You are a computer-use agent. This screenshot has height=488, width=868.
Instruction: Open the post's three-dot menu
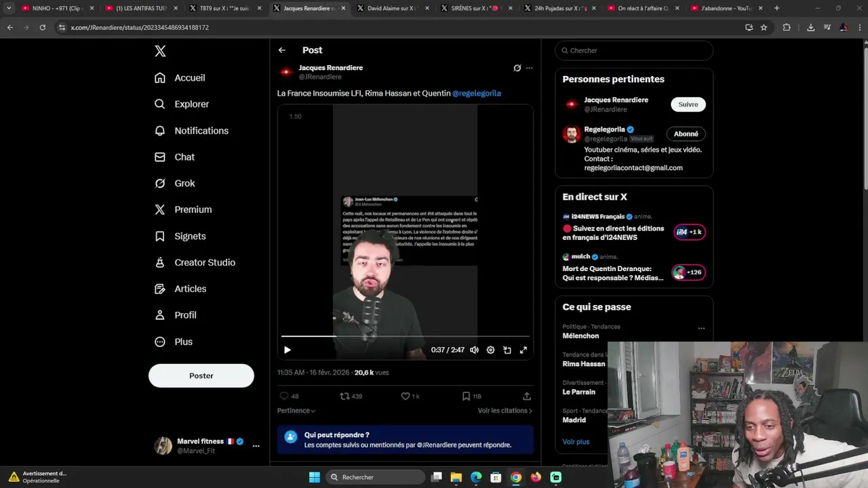click(x=530, y=68)
